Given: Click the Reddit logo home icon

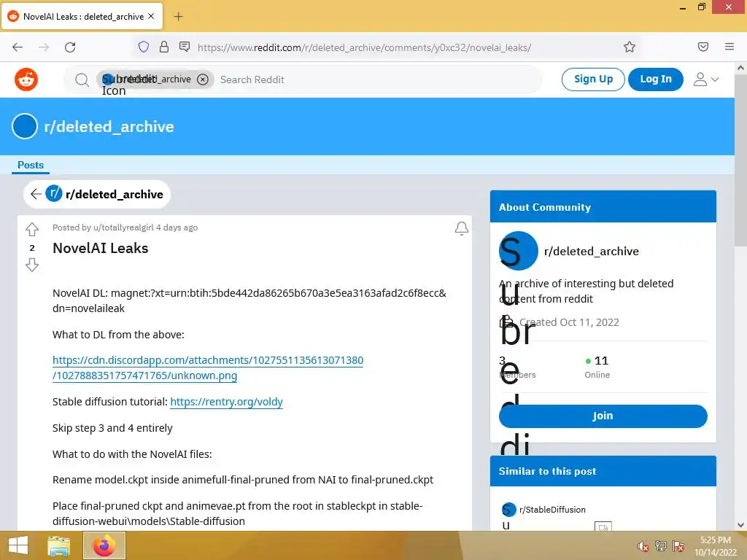Looking at the screenshot, I should click(26, 79).
